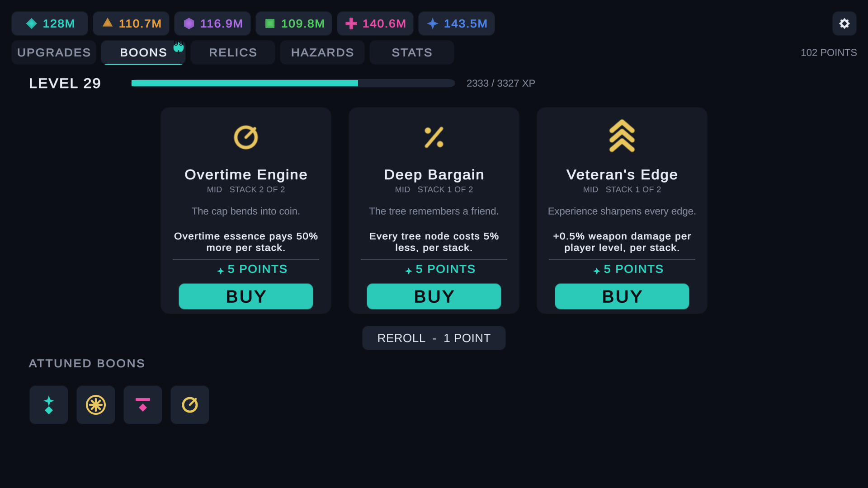Image resolution: width=868 pixels, height=488 pixels.
Task: Select the Overtime Engine attuned boon slot
Action: (190, 405)
